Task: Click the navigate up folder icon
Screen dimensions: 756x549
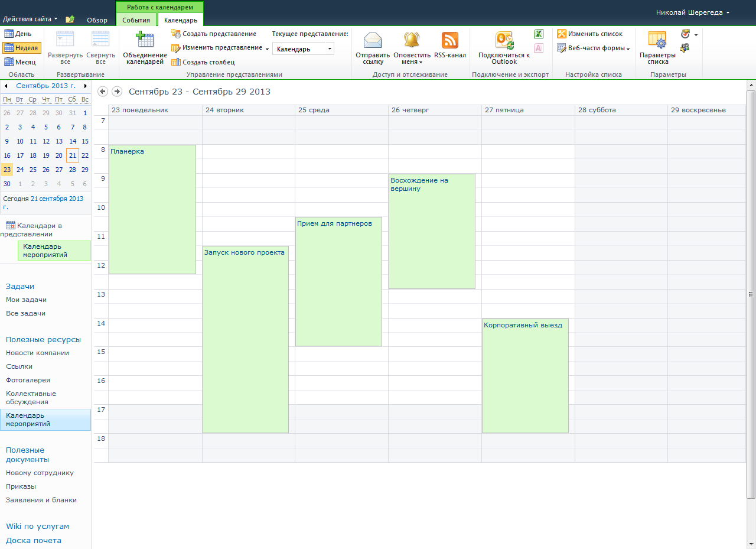Action: click(x=70, y=20)
